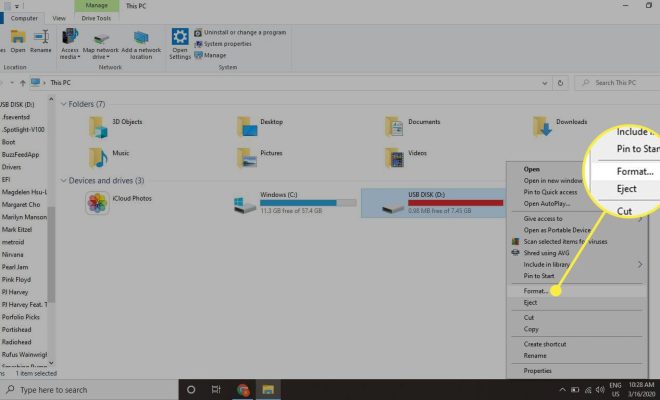Select the Documents folder icon

[x=394, y=127]
